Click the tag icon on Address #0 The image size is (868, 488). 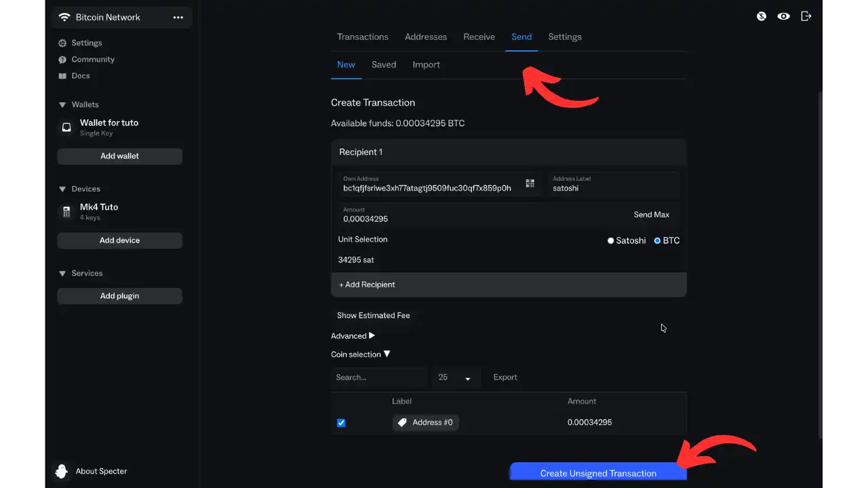click(402, 422)
